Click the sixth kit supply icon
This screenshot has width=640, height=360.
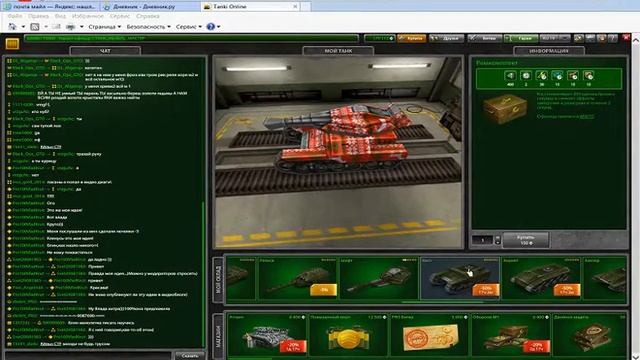click(588, 76)
